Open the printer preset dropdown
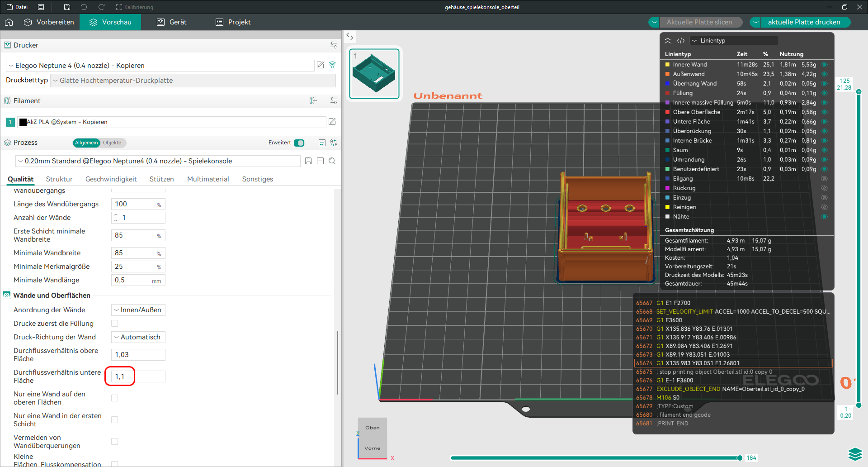 pyautogui.click(x=160, y=66)
